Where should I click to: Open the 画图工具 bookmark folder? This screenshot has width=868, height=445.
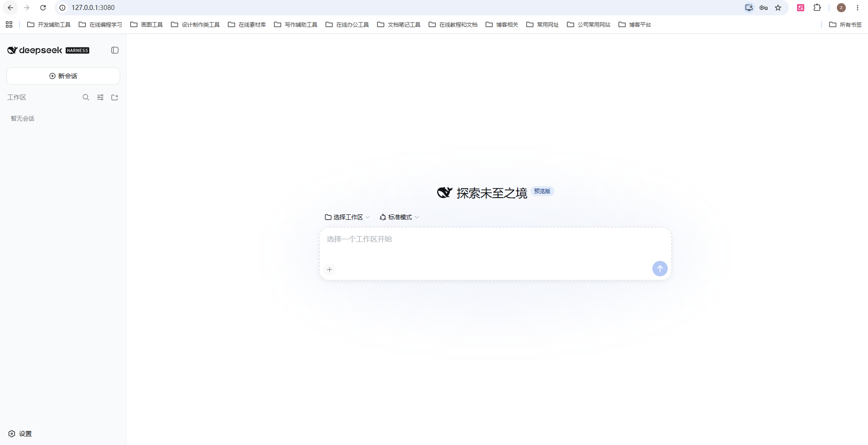146,24
